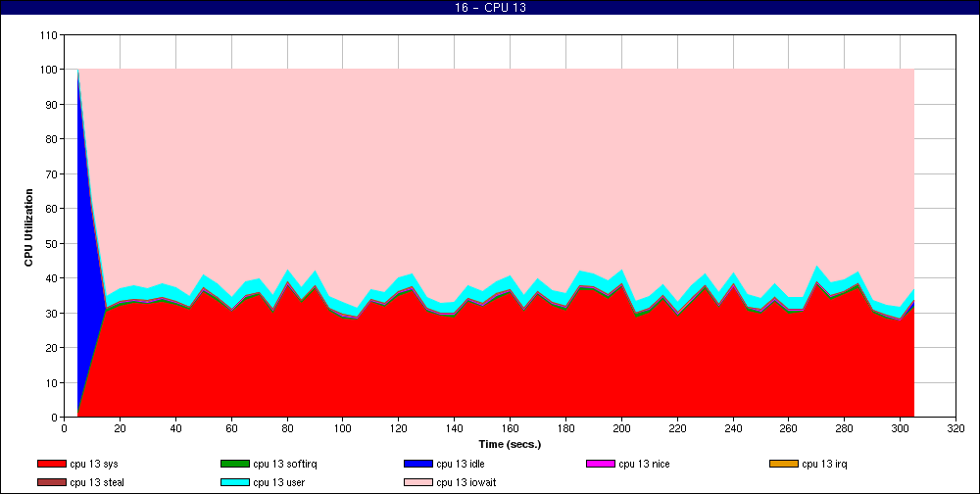Image resolution: width=980 pixels, height=494 pixels.
Task: Click the 'CPU Utilization' y-axis label
Action: [x=28, y=227]
